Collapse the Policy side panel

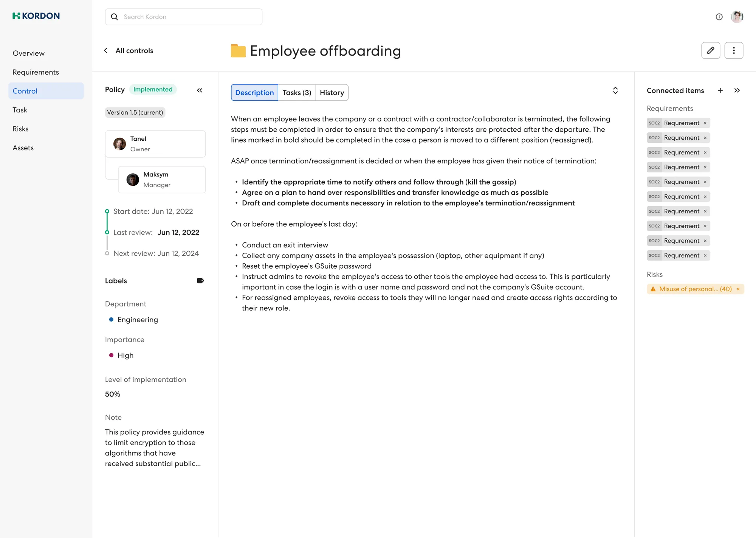[x=200, y=90]
